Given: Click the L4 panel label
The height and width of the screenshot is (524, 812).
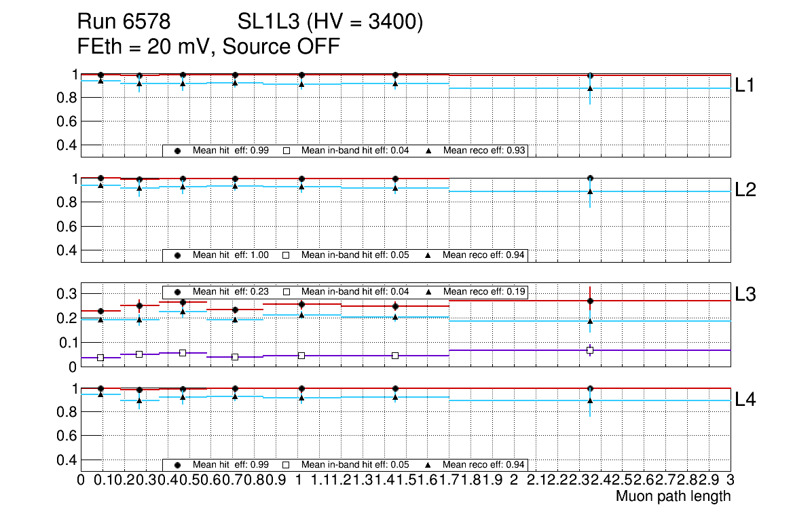Looking at the screenshot, I should (x=745, y=400).
